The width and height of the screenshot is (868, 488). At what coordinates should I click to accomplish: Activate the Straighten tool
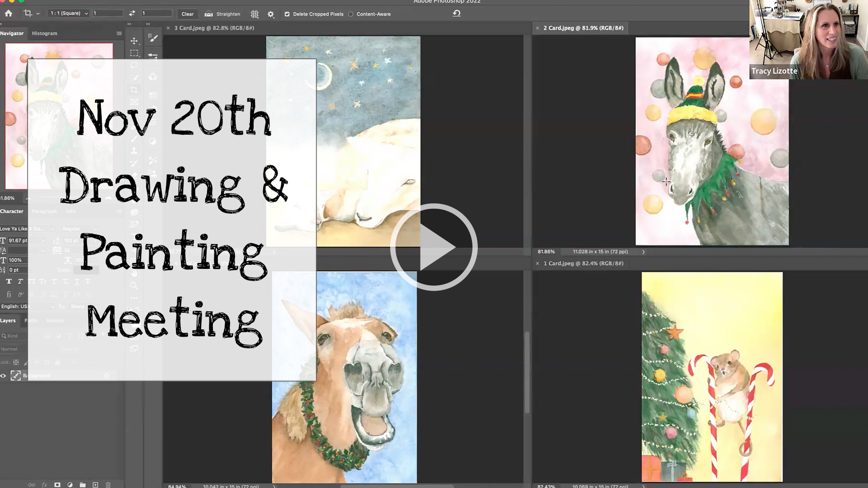(x=222, y=14)
